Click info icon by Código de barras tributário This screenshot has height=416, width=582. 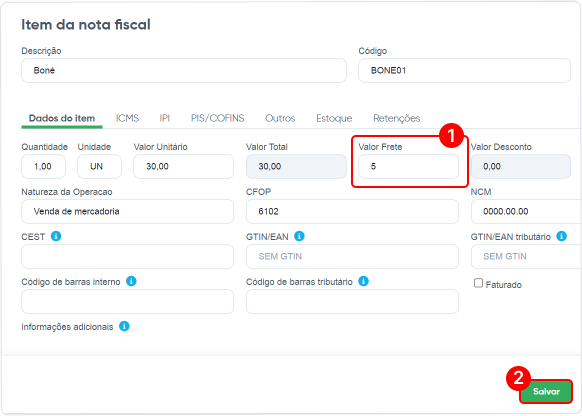tap(363, 281)
